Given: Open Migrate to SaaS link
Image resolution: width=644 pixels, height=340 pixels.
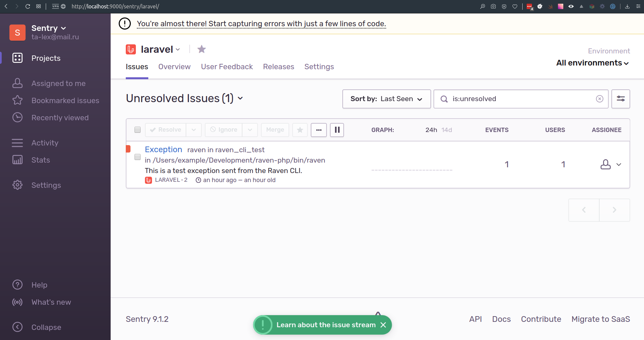Looking at the screenshot, I should pyautogui.click(x=601, y=319).
